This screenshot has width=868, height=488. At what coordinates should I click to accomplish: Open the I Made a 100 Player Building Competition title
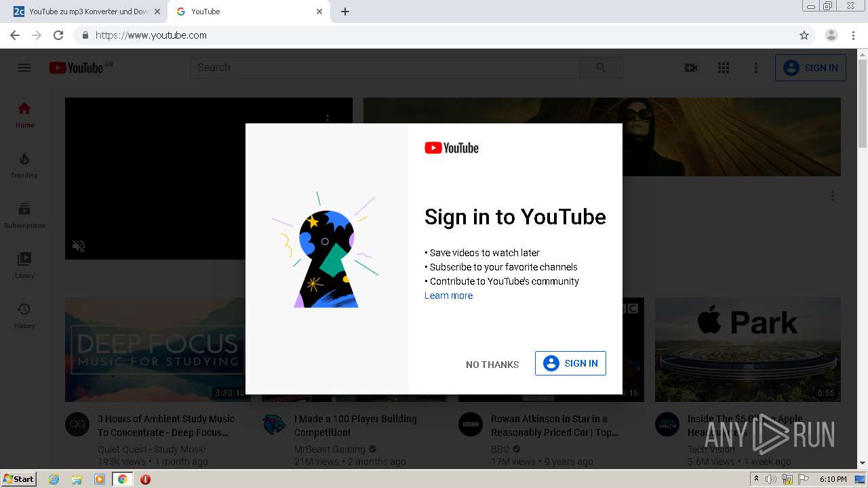point(355,426)
